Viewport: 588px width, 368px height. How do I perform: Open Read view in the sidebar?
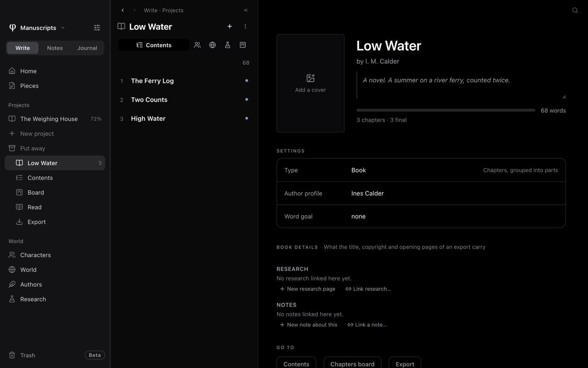point(55,207)
